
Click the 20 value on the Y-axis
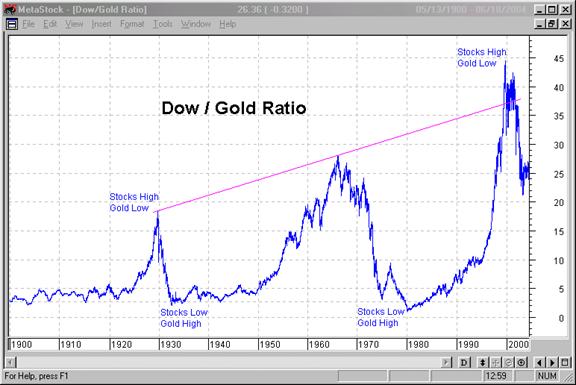559,203
